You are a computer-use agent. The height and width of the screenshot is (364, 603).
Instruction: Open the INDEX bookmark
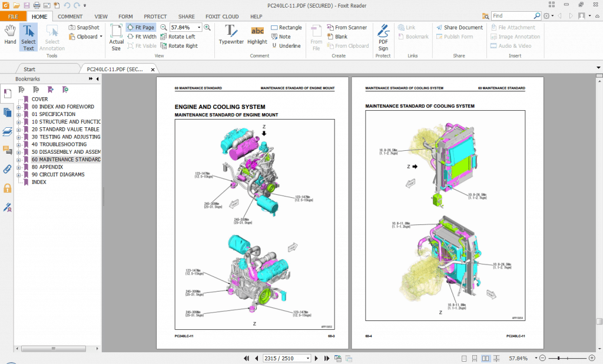pyautogui.click(x=39, y=182)
